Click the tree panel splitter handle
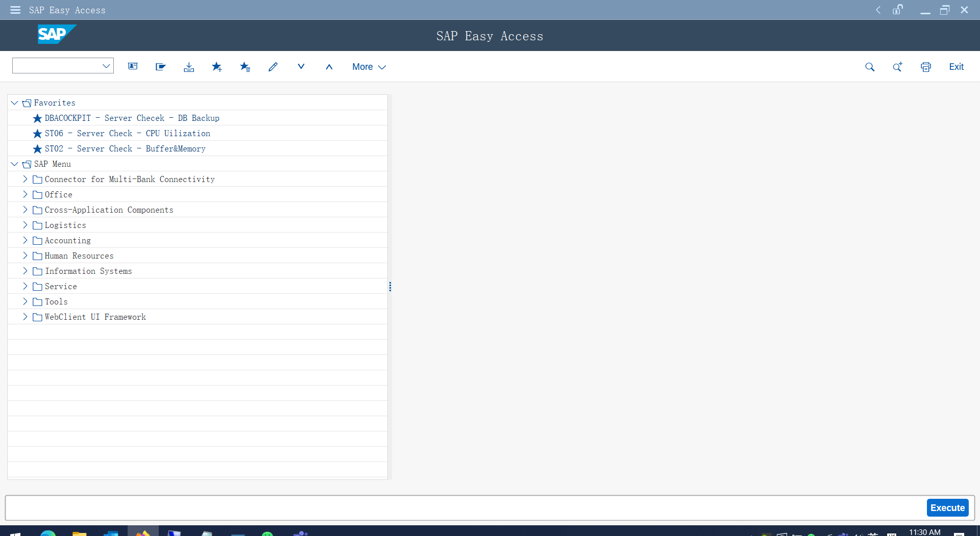Image resolution: width=980 pixels, height=536 pixels. point(390,287)
